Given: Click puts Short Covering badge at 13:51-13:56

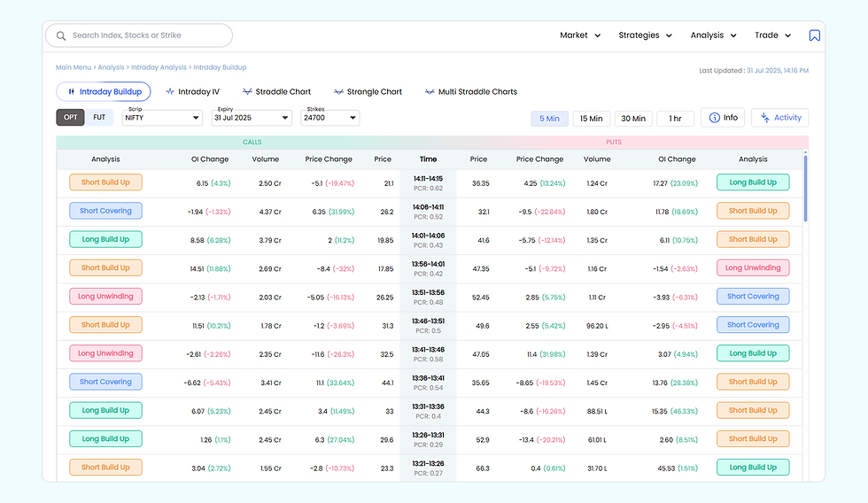Looking at the screenshot, I should [753, 296].
